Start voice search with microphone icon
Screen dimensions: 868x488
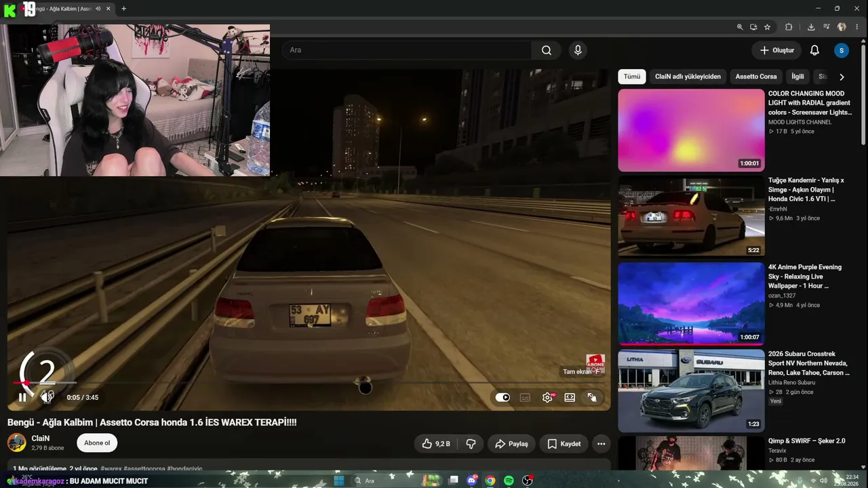point(578,50)
